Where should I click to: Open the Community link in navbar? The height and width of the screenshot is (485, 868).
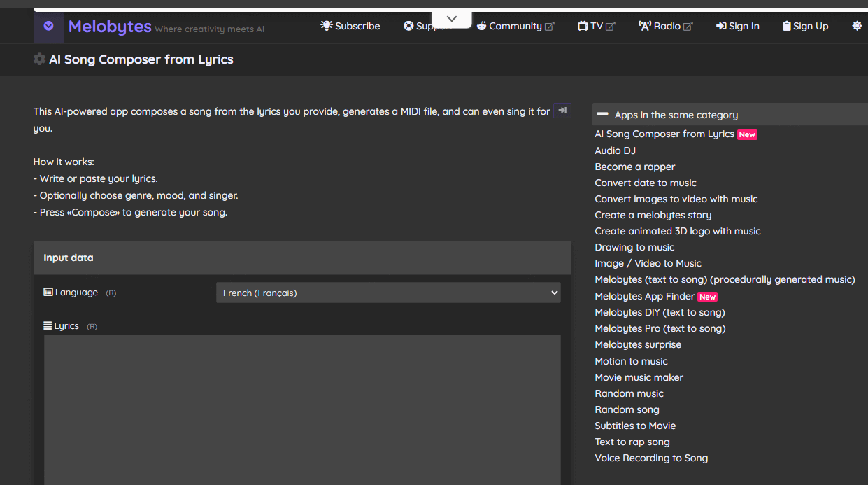point(515,26)
